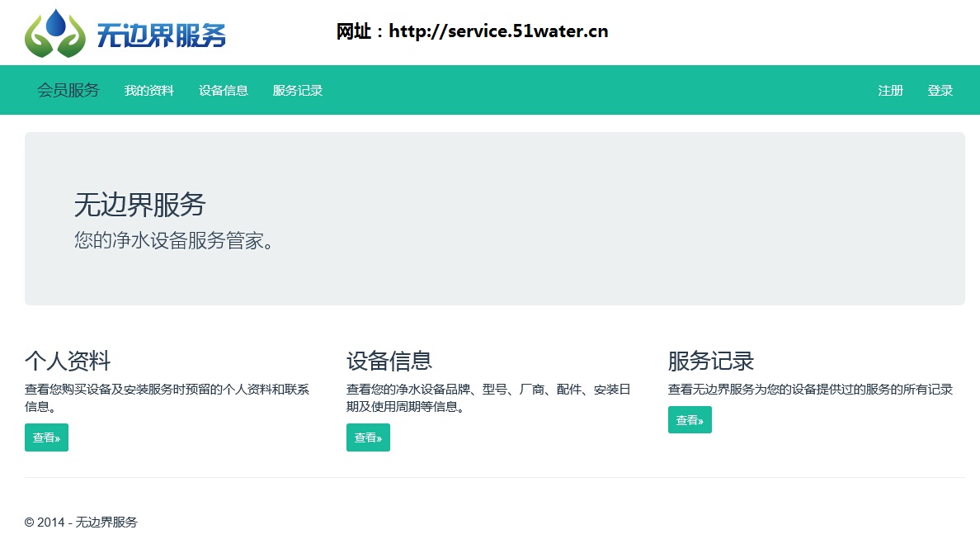Image resolution: width=980 pixels, height=539 pixels.
Task: Click the 服务记录 section heading in content
Action: point(711,361)
